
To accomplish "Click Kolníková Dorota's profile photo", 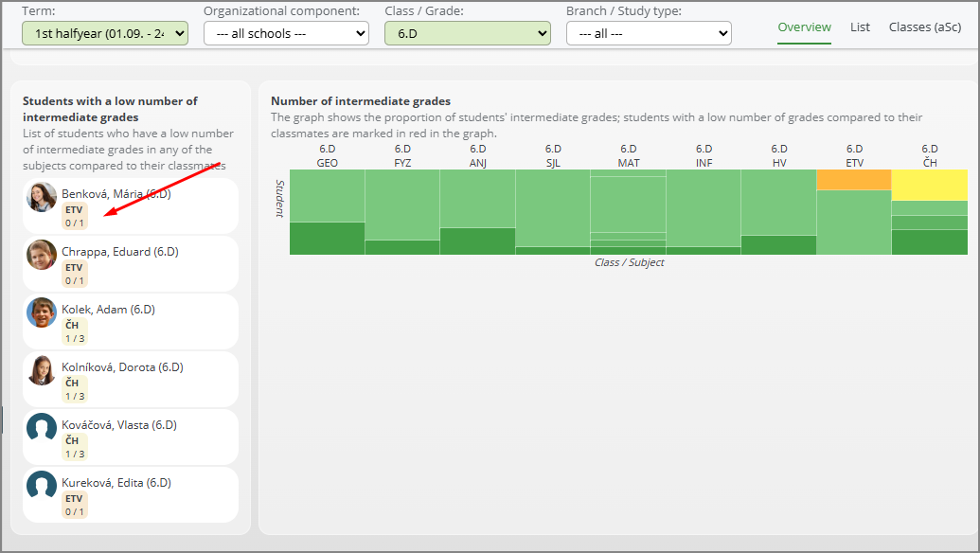I will click(42, 370).
